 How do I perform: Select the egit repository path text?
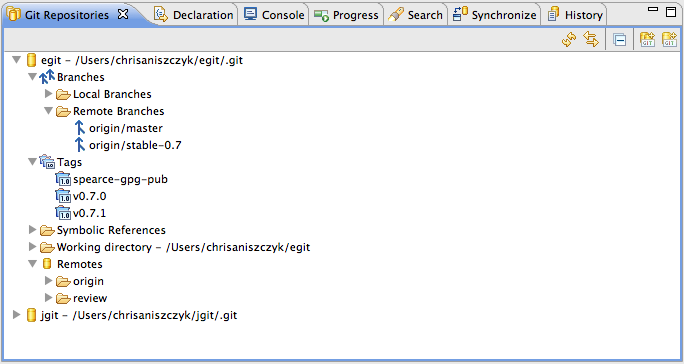tap(142, 60)
